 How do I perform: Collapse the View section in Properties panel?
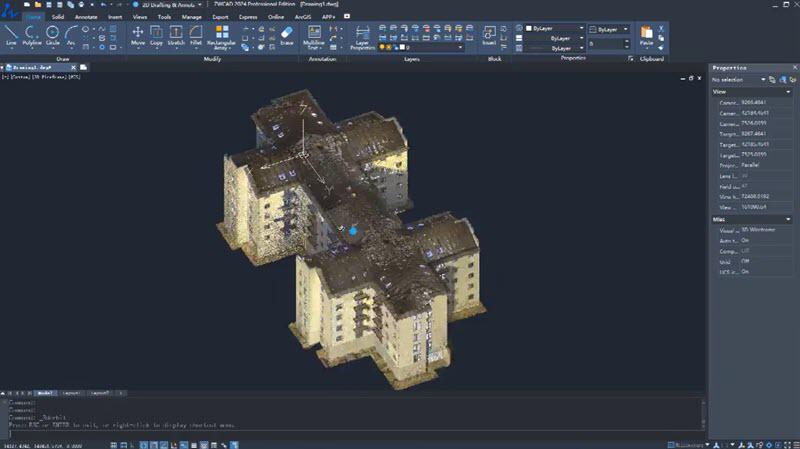[788, 92]
